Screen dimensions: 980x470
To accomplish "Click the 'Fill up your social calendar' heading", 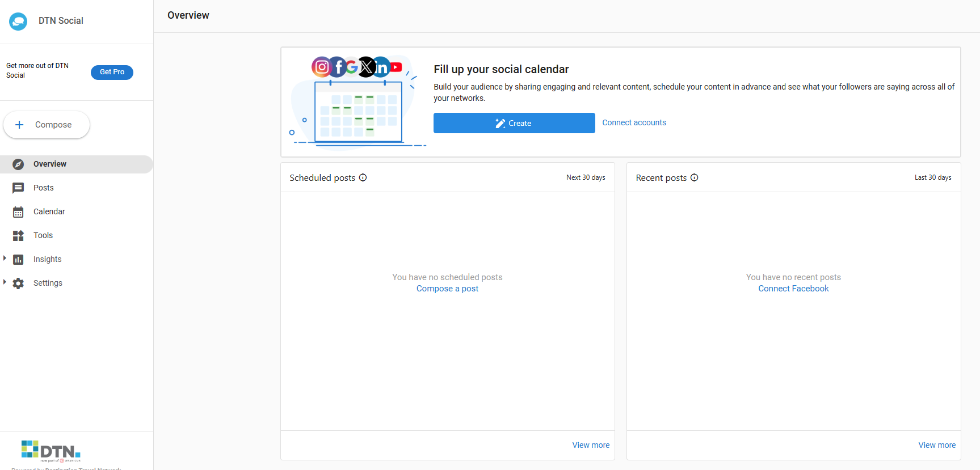I will click(501, 69).
